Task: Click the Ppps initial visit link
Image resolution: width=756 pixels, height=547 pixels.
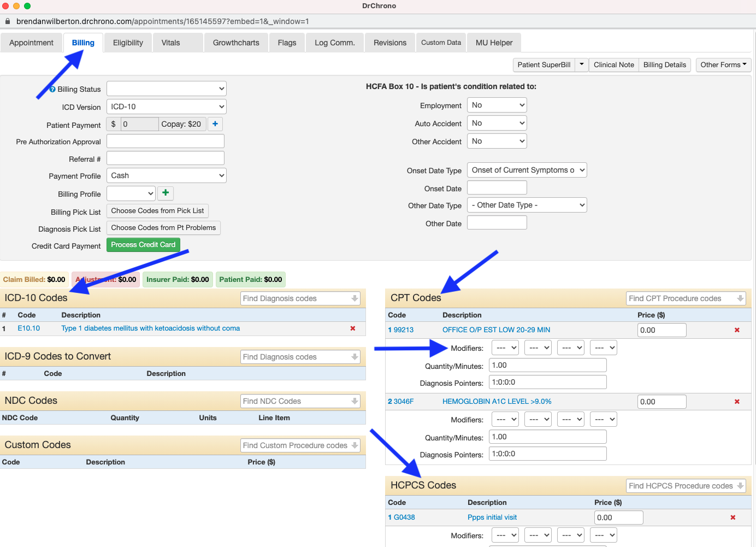Action: (492, 517)
